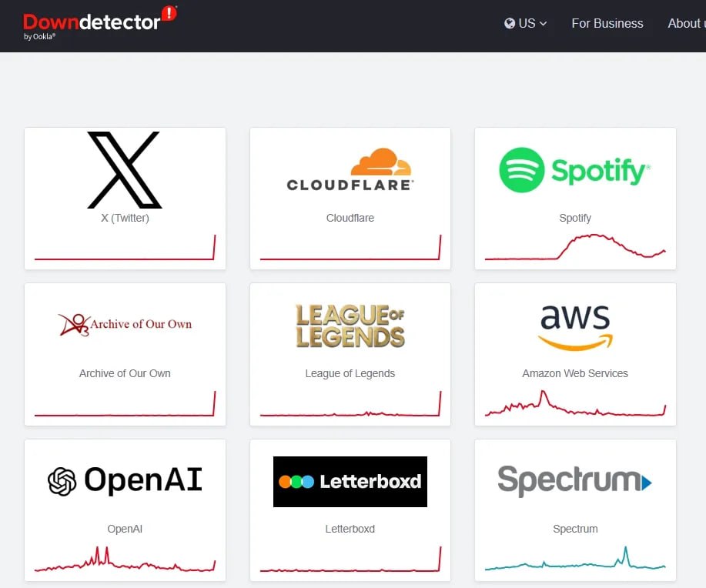This screenshot has height=588, width=706.
Task: View the Letterboxd outage sparkline
Action: pyautogui.click(x=350, y=560)
